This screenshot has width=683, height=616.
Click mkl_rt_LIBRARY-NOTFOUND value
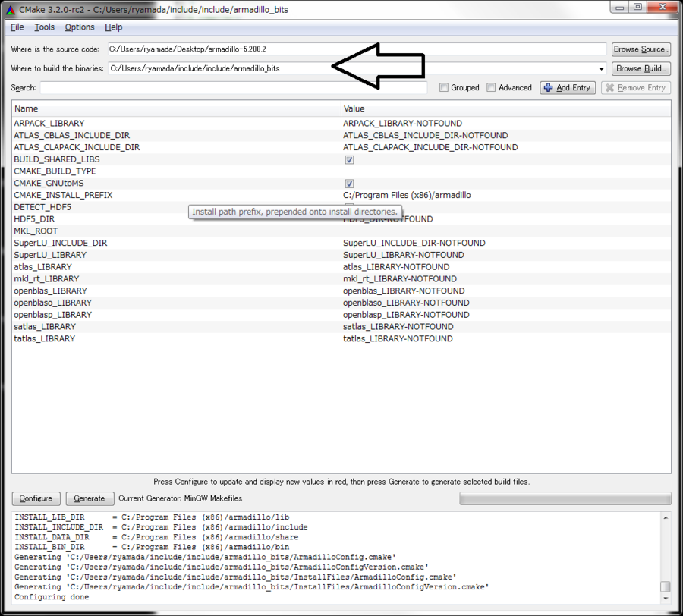400,279
